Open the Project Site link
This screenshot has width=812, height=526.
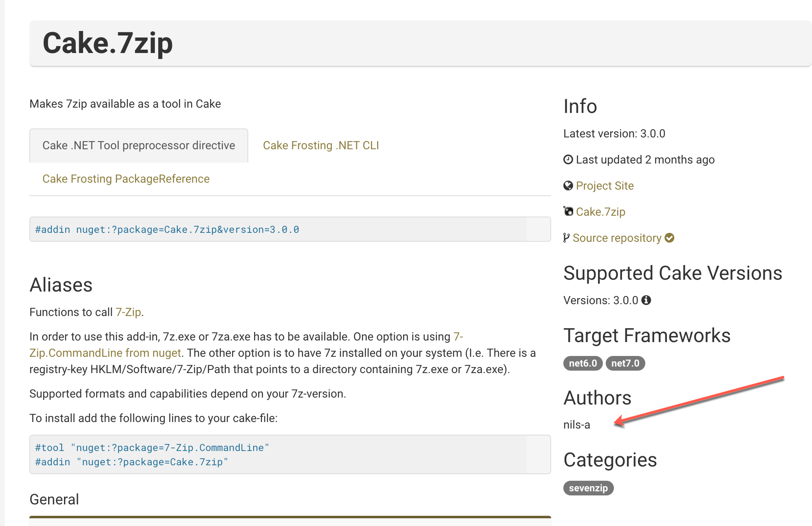605,186
